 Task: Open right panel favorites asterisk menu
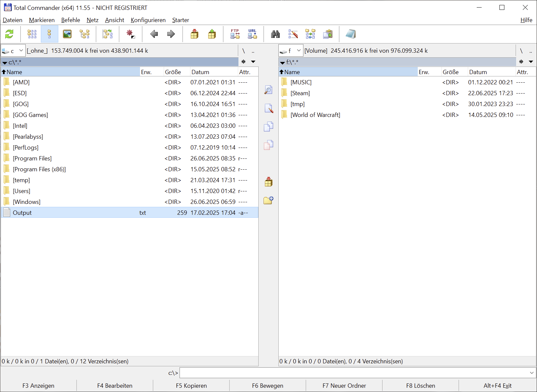(x=521, y=62)
